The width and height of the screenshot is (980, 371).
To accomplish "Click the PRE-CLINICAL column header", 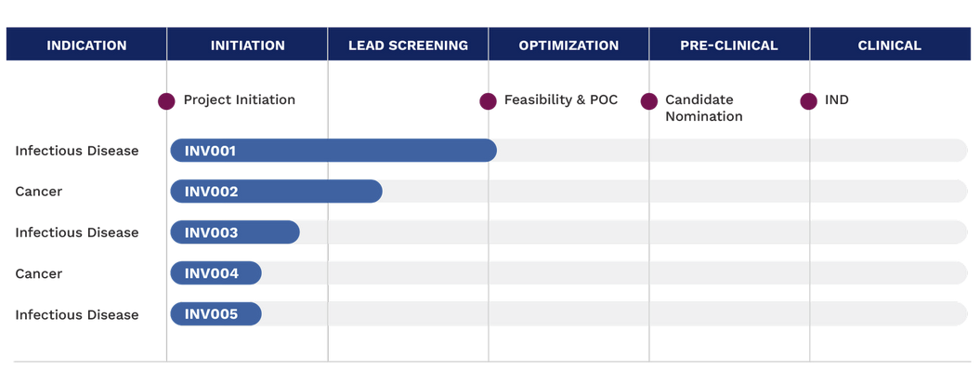I will coord(729,45).
